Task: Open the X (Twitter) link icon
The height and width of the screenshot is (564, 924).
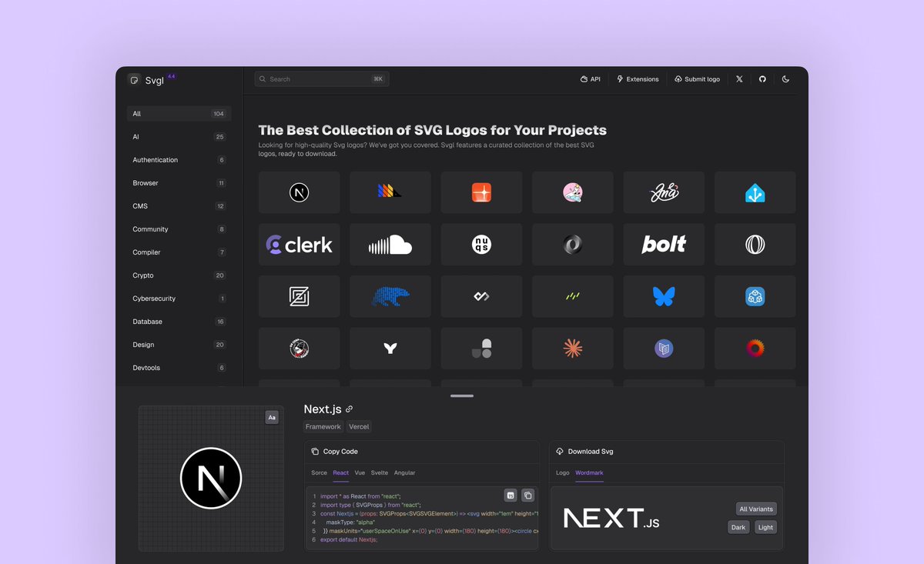Action: (739, 79)
